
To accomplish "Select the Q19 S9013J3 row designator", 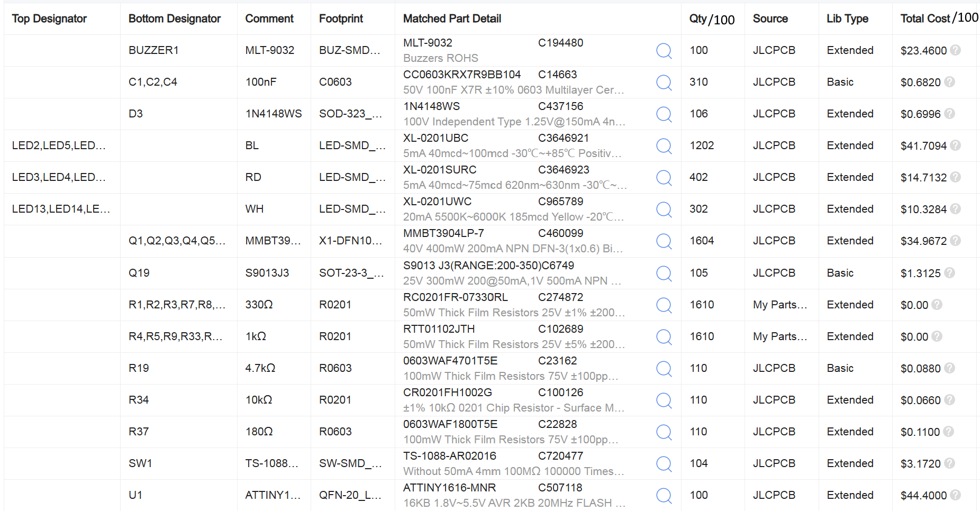I will (139, 273).
